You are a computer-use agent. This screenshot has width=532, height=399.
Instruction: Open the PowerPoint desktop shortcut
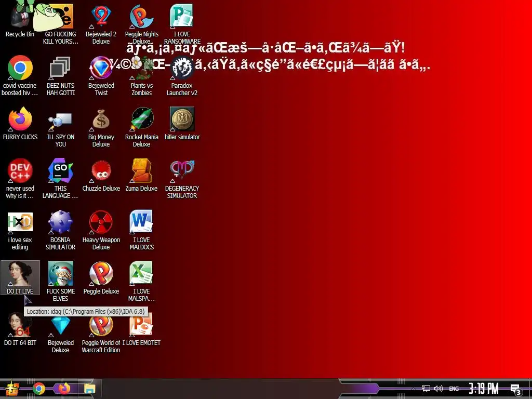click(141, 329)
